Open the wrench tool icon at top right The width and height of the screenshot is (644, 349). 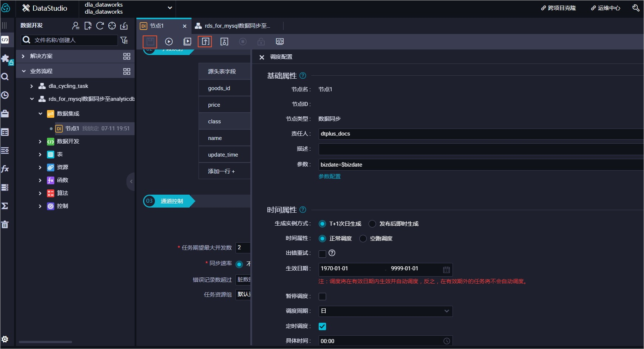[x=636, y=8]
